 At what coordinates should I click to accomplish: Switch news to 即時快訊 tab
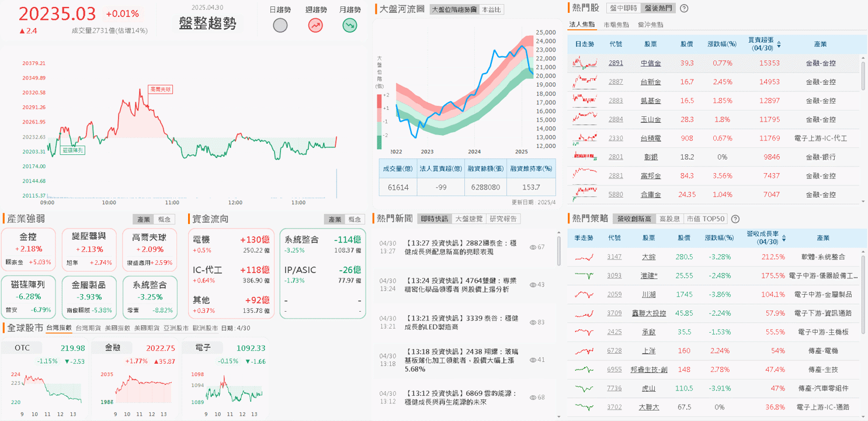pos(435,219)
